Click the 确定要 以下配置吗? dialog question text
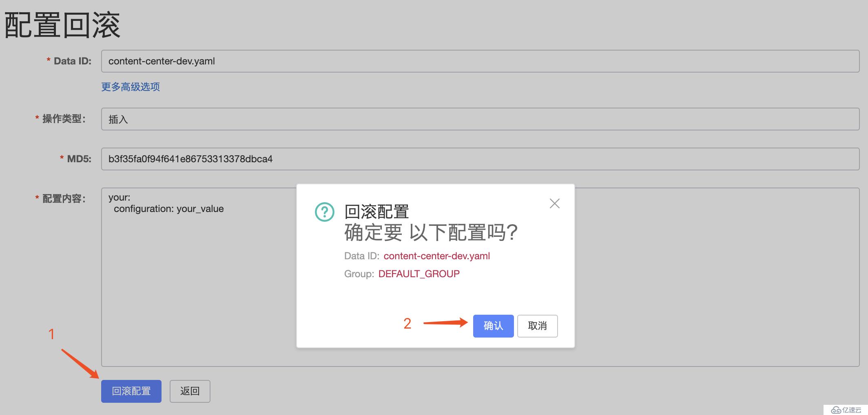868x415 pixels. pyautogui.click(x=431, y=233)
